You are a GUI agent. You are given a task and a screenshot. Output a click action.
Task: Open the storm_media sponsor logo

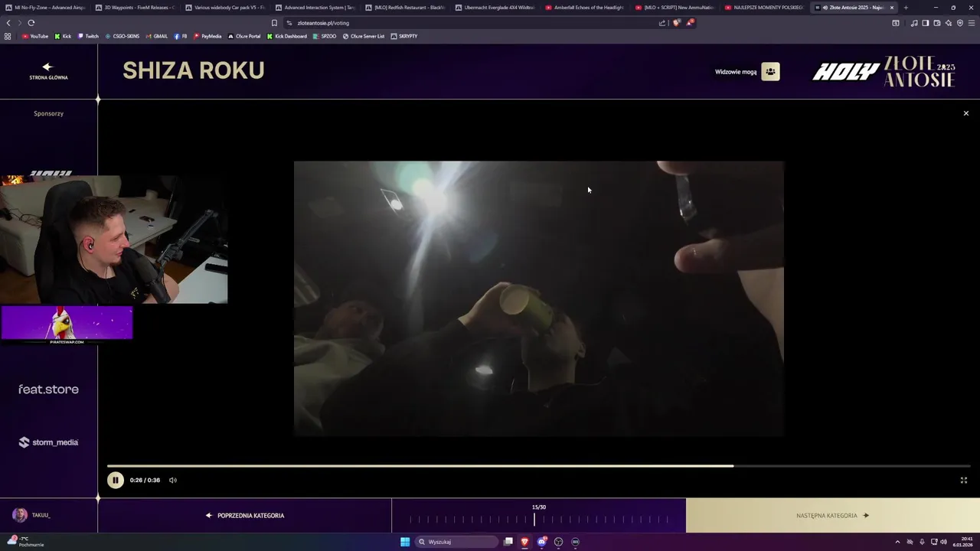[x=48, y=442]
